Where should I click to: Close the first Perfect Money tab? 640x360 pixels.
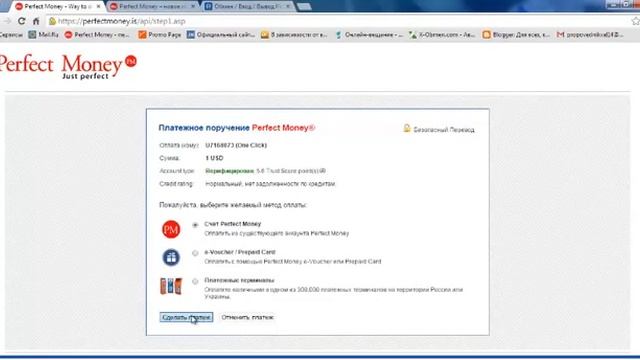98,7
